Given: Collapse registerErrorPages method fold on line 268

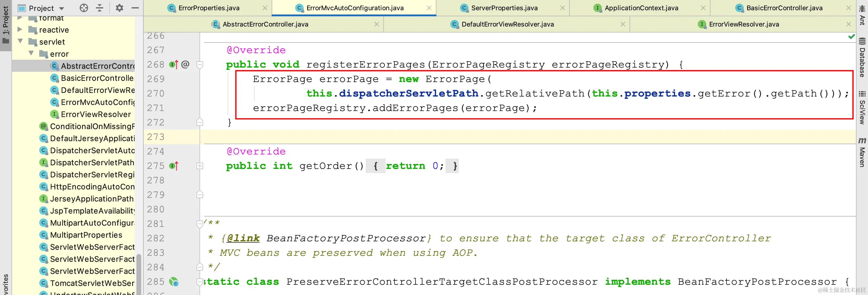Looking at the screenshot, I should pyautogui.click(x=200, y=64).
